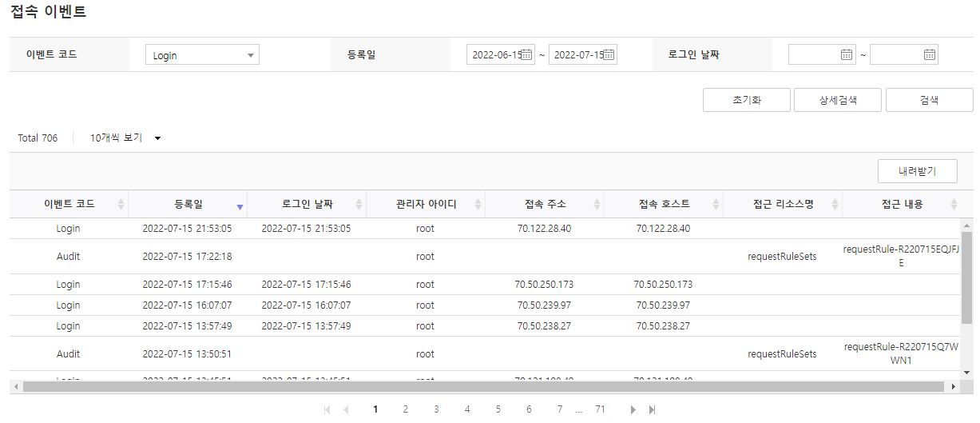Open the 이벤트 코드 Login dropdown
Screen dimensions: 980x423
(202, 55)
